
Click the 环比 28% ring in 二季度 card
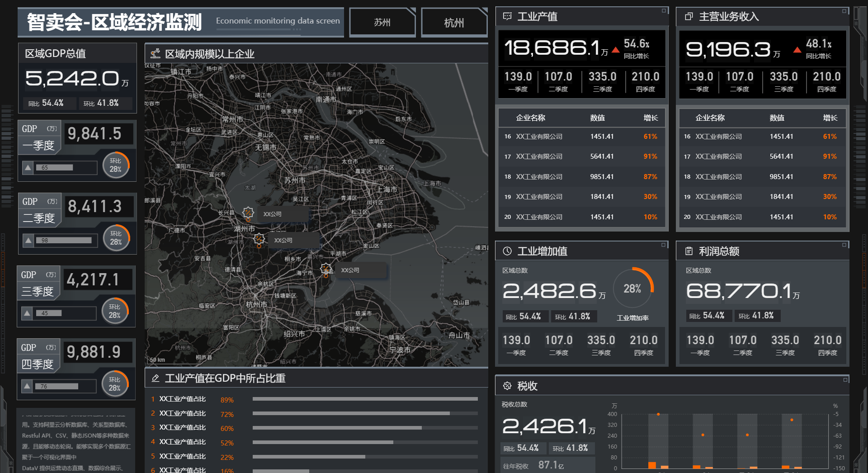[116, 238]
